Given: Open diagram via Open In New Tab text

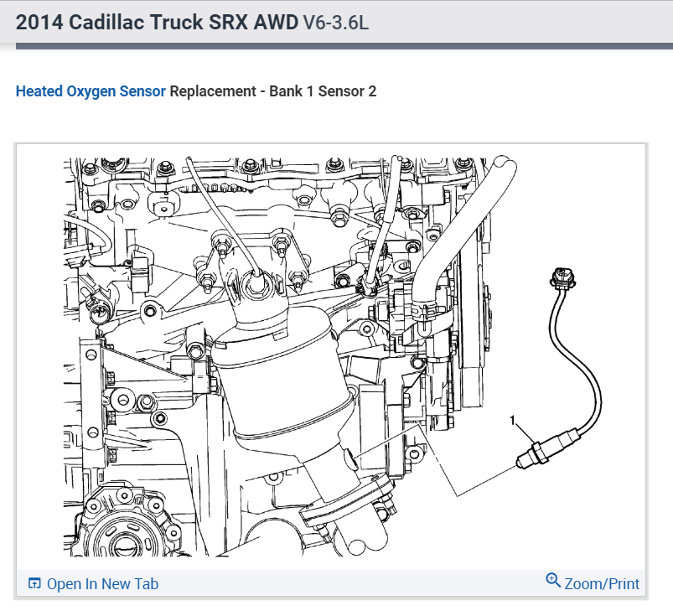Looking at the screenshot, I should point(102,584).
